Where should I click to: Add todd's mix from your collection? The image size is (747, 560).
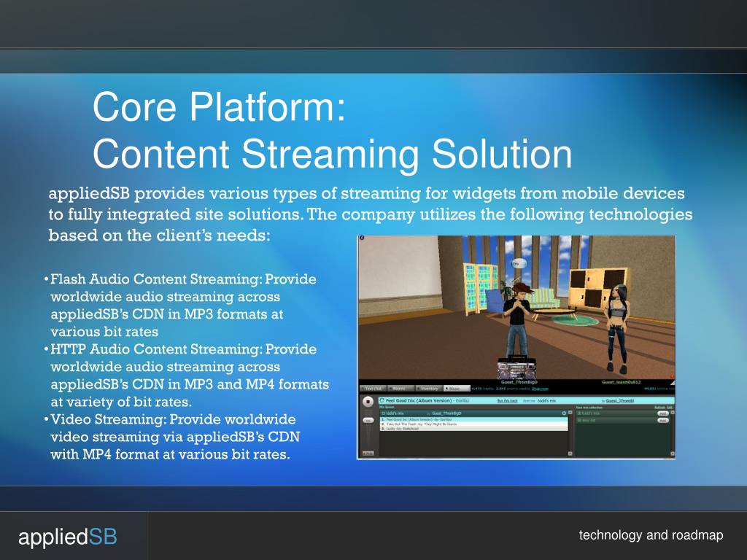pos(663,413)
